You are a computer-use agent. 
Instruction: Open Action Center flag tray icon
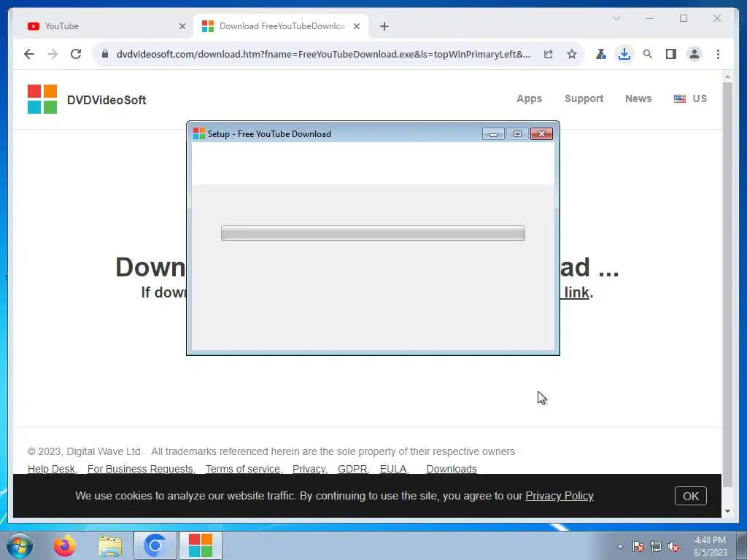point(638,546)
